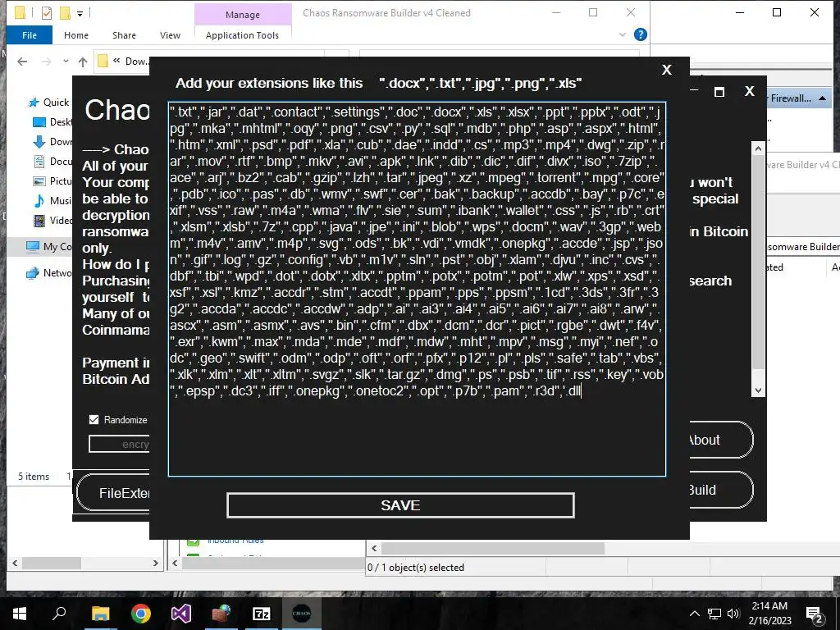Click the New Folder icon in the Explorer title bar
Viewport: 840px width, 630px height.
[65, 13]
